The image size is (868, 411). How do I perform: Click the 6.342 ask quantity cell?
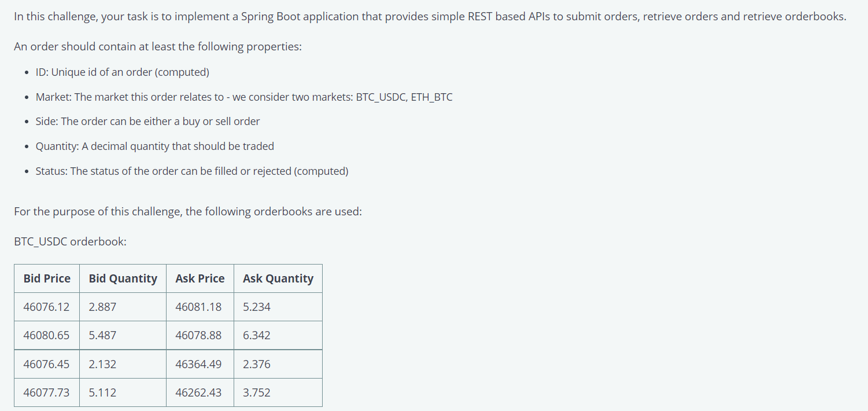coord(278,335)
